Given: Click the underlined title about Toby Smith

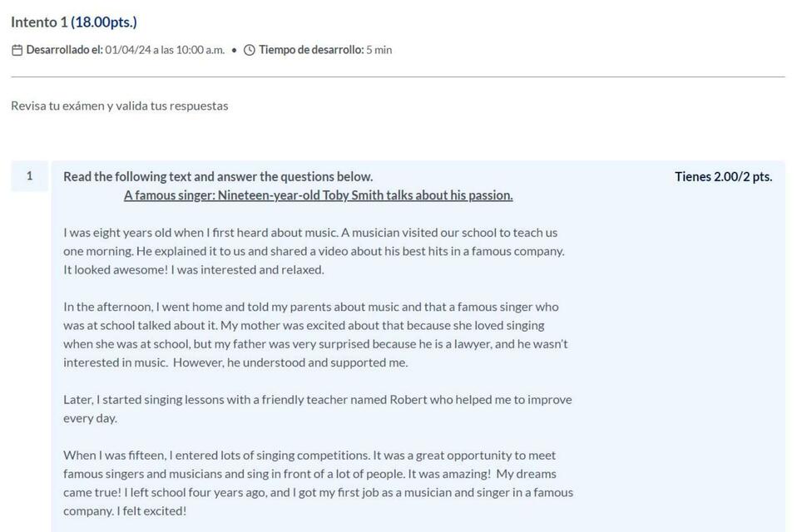Looking at the screenshot, I should (x=318, y=195).
